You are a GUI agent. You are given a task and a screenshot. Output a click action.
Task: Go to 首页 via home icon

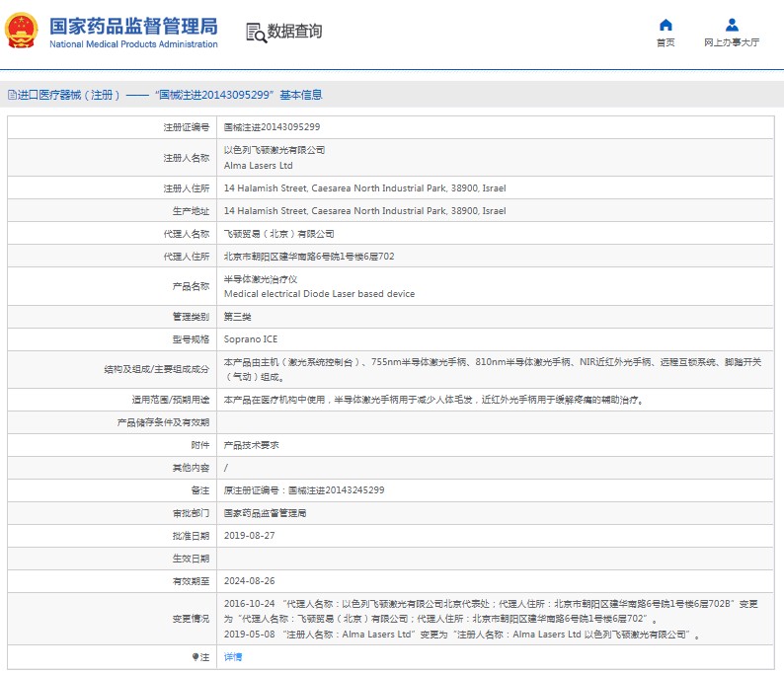click(666, 25)
